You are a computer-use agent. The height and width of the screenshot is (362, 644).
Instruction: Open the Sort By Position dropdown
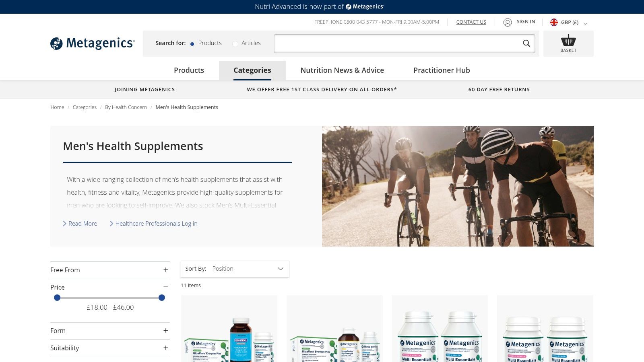[x=235, y=269]
